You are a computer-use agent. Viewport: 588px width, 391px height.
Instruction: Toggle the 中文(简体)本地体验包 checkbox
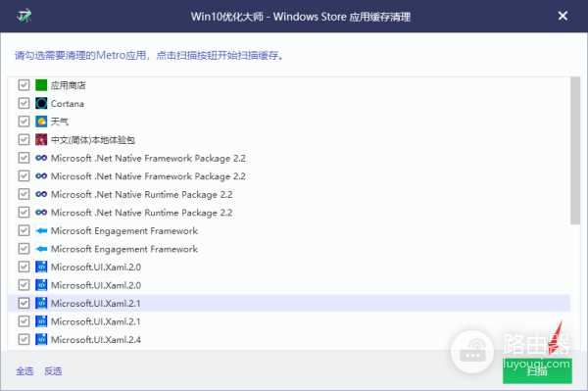pyautogui.click(x=24, y=139)
